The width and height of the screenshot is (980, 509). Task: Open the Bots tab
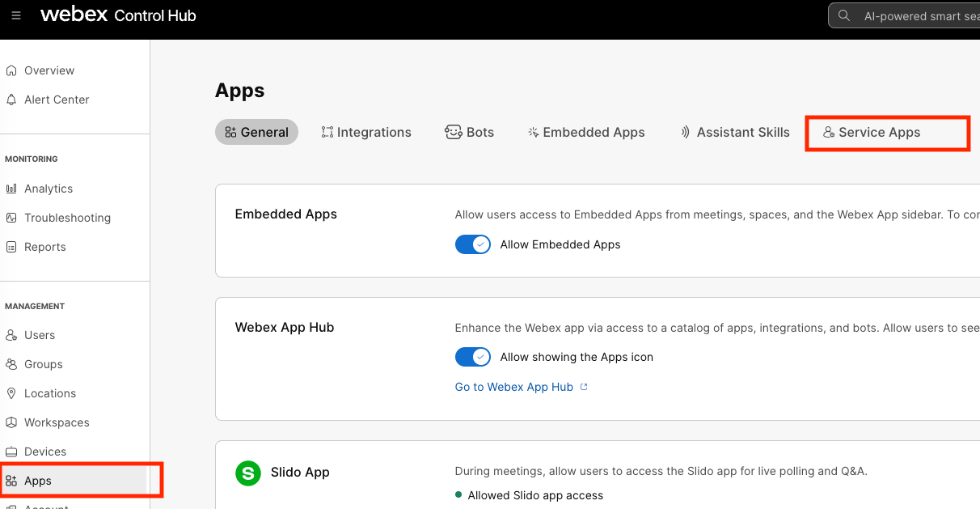point(470,132)
